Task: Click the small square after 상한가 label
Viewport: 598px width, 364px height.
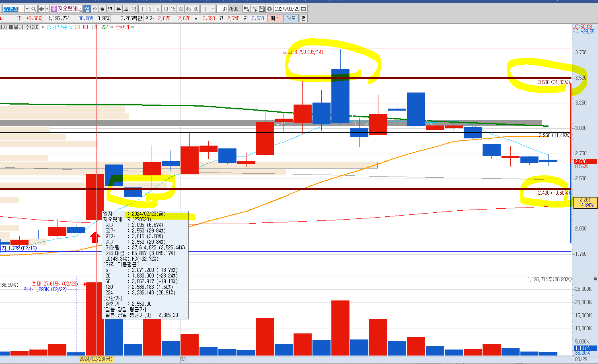Action: point(133,27)
